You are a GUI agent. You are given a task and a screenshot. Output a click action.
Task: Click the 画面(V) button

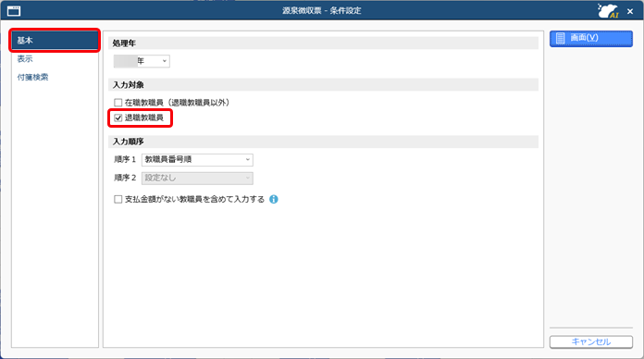click(591, 39)
